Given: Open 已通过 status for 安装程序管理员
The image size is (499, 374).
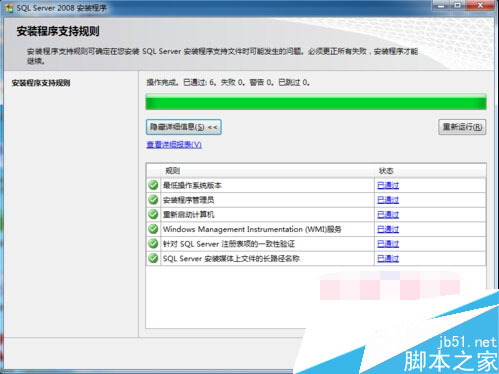Looking at the screenshot, I should tap(388, 200).
